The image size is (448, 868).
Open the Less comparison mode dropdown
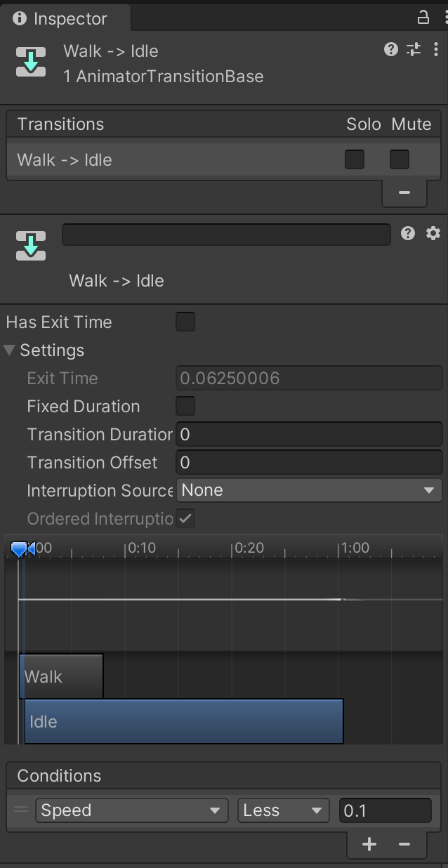(x=283, y=810)
